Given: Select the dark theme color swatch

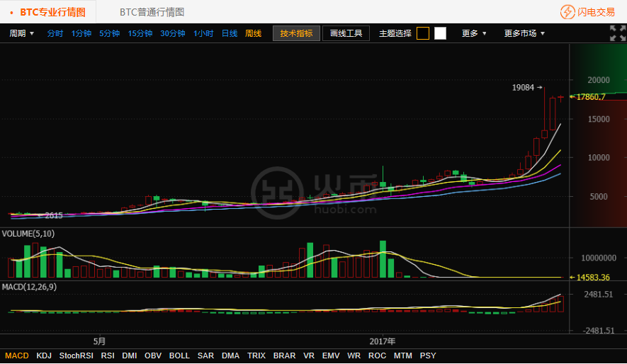Looking at the screenshot, I should [x=423, y=33].
